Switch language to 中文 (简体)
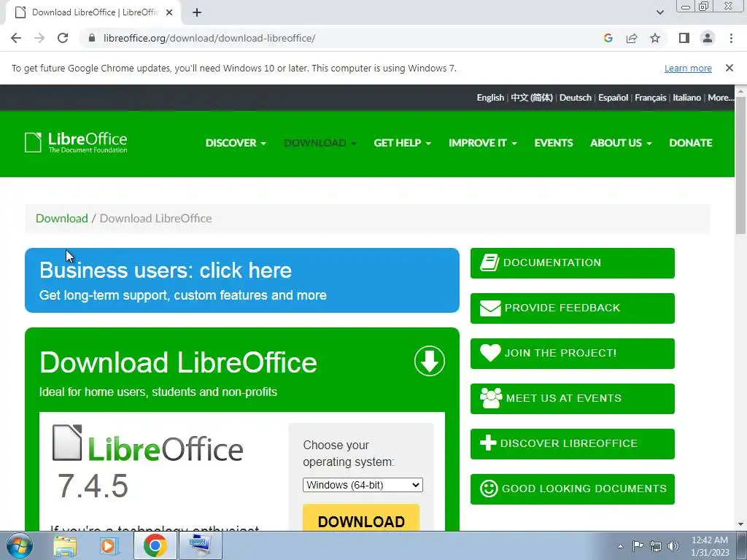 click(532, 98)
